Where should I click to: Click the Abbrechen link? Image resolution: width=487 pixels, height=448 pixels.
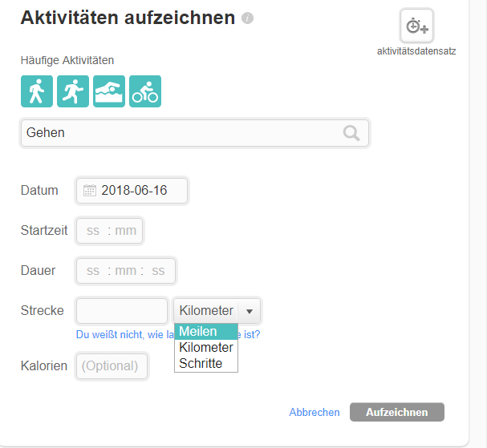pyautogui.click(x=315, y=412)
